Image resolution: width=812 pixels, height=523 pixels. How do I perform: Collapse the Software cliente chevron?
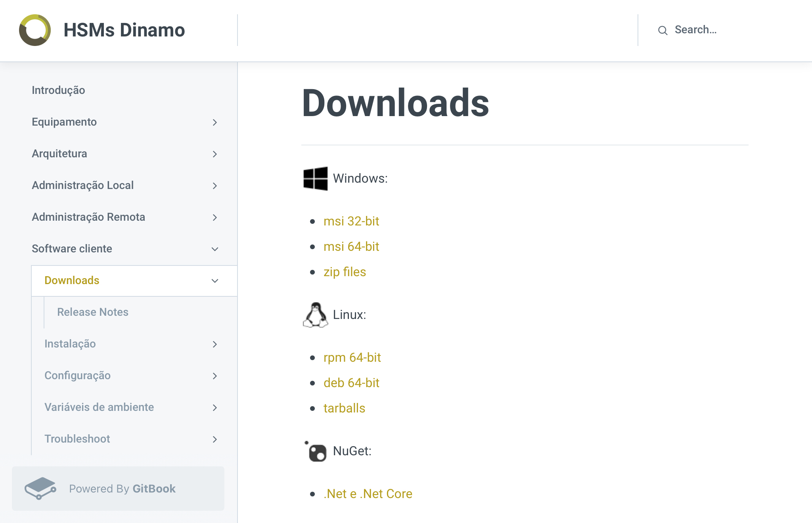click(x=215, y=249)
